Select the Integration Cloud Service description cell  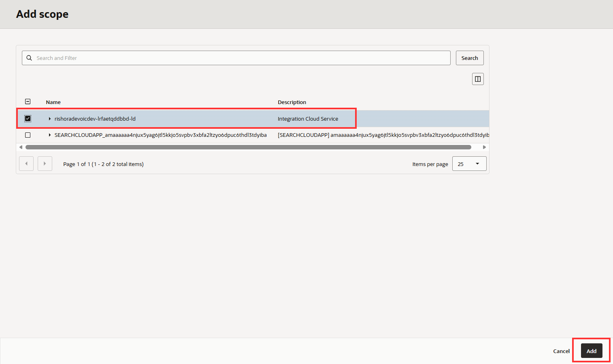click(x=308, y=119)
